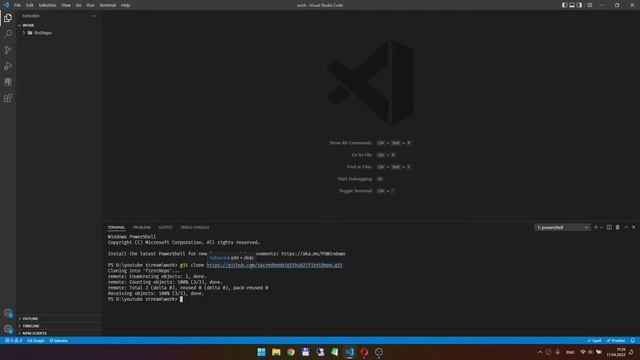Show hidden tray icons chevron
Image resolution: width=640 pixels, height=360 pixels.
point(540,352)
